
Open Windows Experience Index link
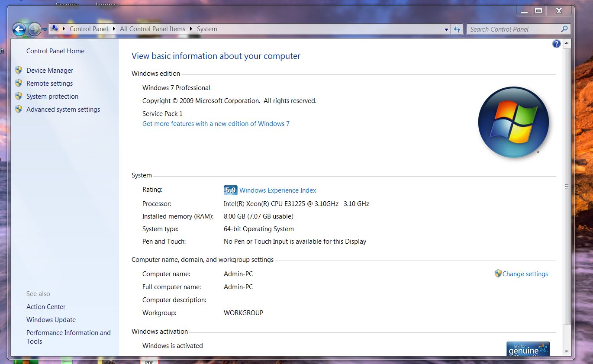[x=277, y=190]
